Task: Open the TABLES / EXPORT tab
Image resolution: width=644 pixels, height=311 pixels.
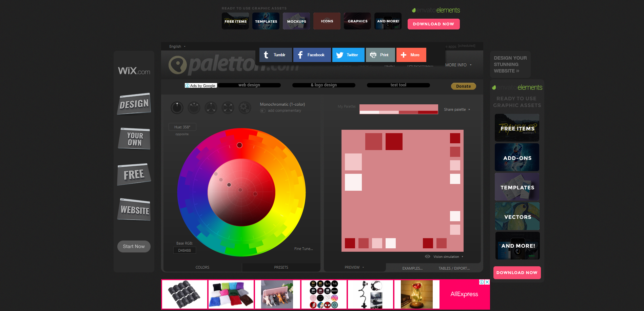Action: coord(454,268)
